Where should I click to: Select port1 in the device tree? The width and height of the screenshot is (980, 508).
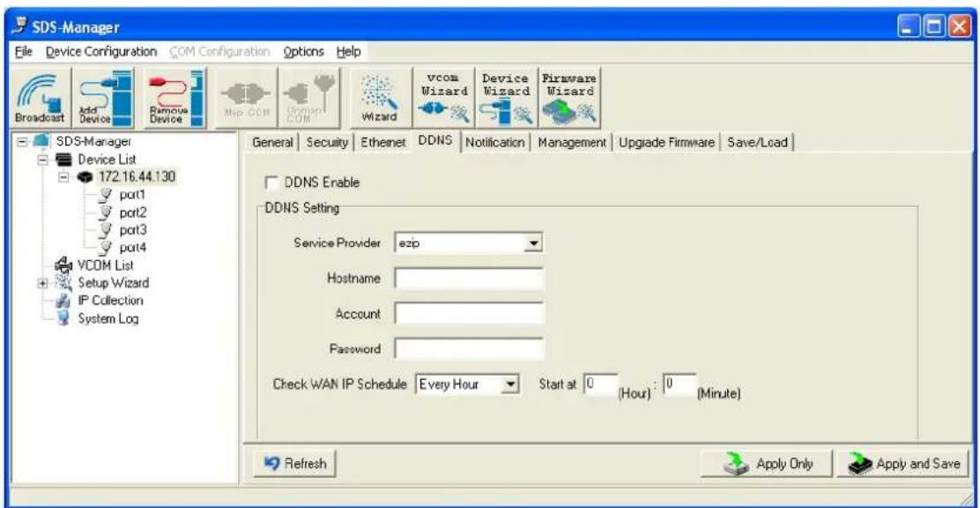pos(132,195)
